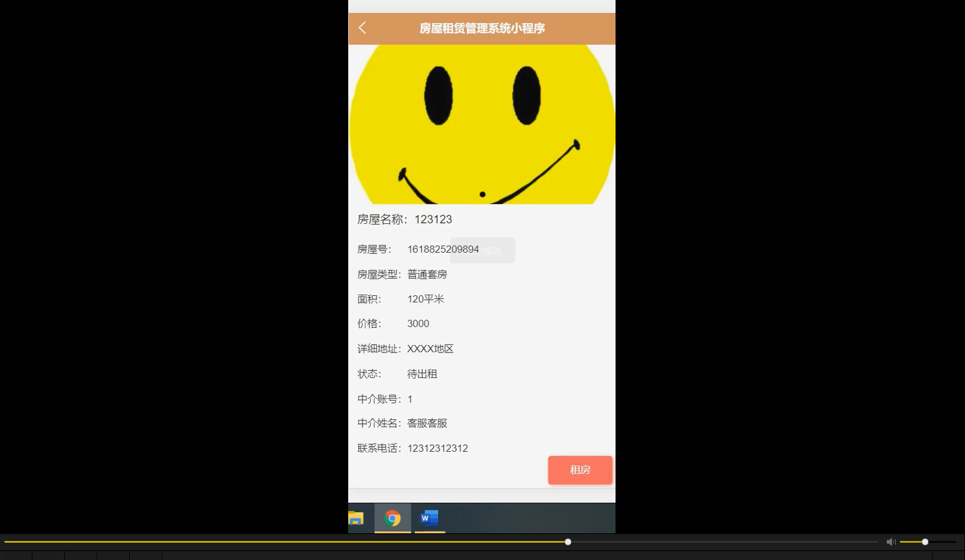This screenshot has height=560, width=965.
Task: Click the price value 3000
Action: click(x=418, y=323)
